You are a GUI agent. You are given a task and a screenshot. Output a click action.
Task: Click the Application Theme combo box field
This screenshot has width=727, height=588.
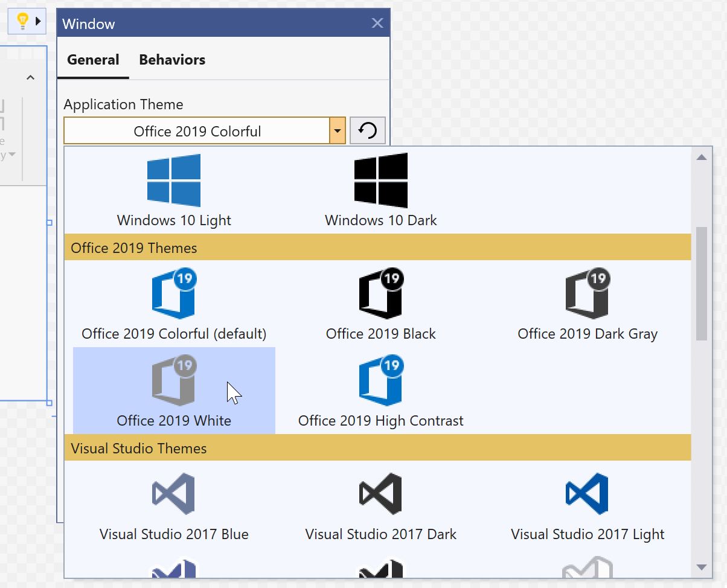tap(197, 131)
